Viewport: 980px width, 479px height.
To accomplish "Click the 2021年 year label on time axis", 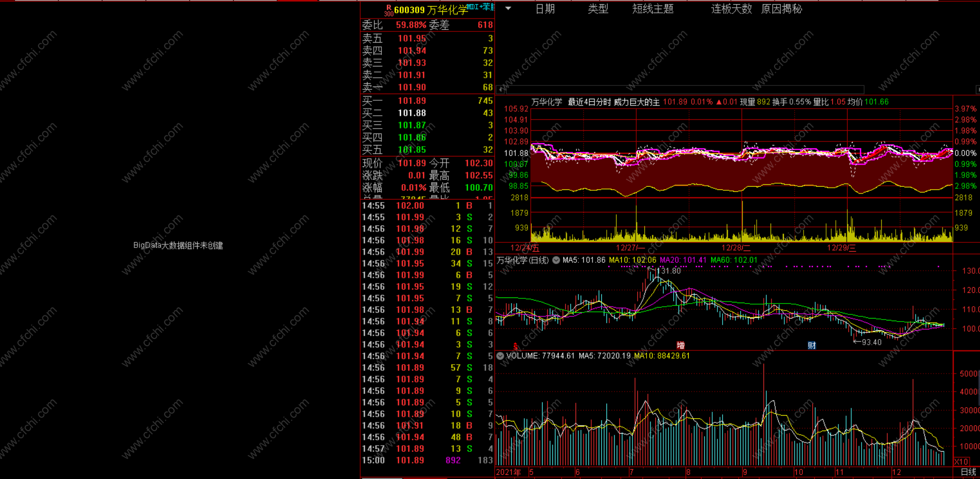I will (x=509, y=472).
